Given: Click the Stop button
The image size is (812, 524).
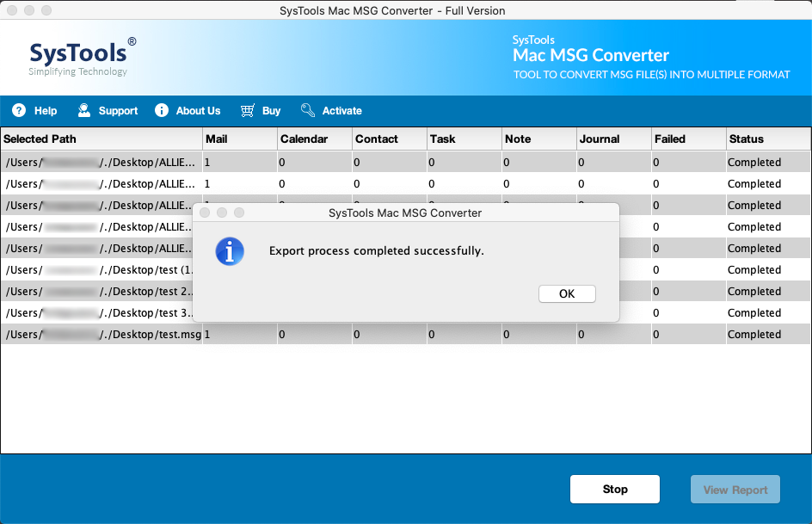Looking at the screenshot, I should click(x=615, y=490).
